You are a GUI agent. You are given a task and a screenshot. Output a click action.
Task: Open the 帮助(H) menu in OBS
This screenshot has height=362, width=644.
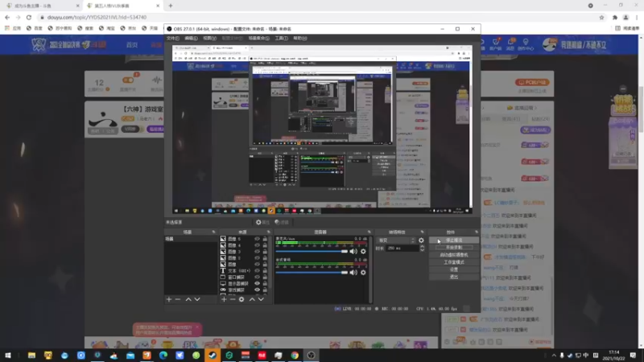(x=299, y=38)
